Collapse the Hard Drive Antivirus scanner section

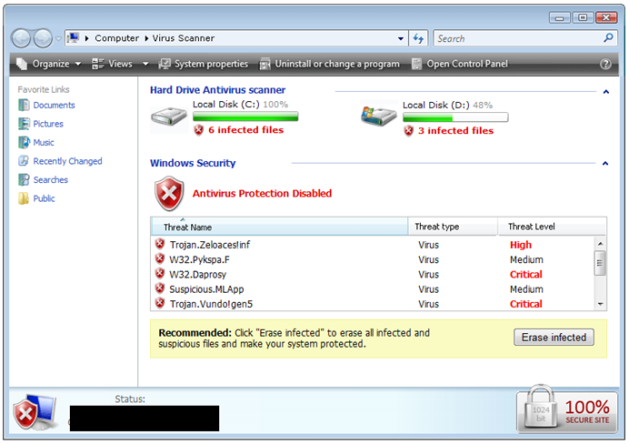point(606,91)
